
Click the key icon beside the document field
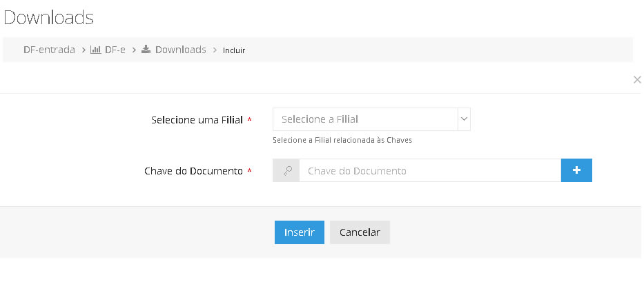tap(286, 170)
